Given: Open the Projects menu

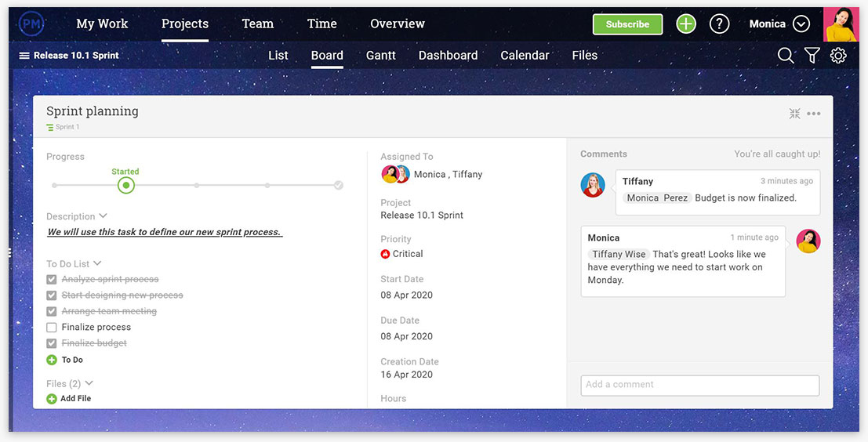Looking at the screenshot, I should (x=185, y=24).
